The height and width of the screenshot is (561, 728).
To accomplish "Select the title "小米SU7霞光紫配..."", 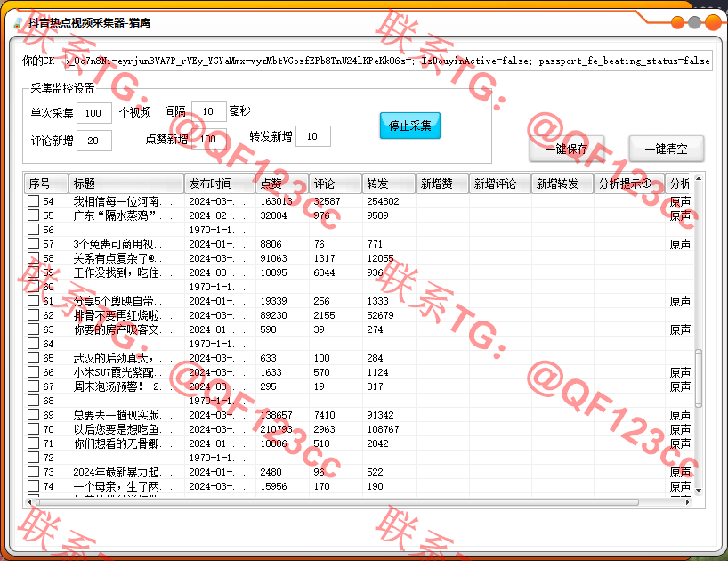I will tap(121, 372).
